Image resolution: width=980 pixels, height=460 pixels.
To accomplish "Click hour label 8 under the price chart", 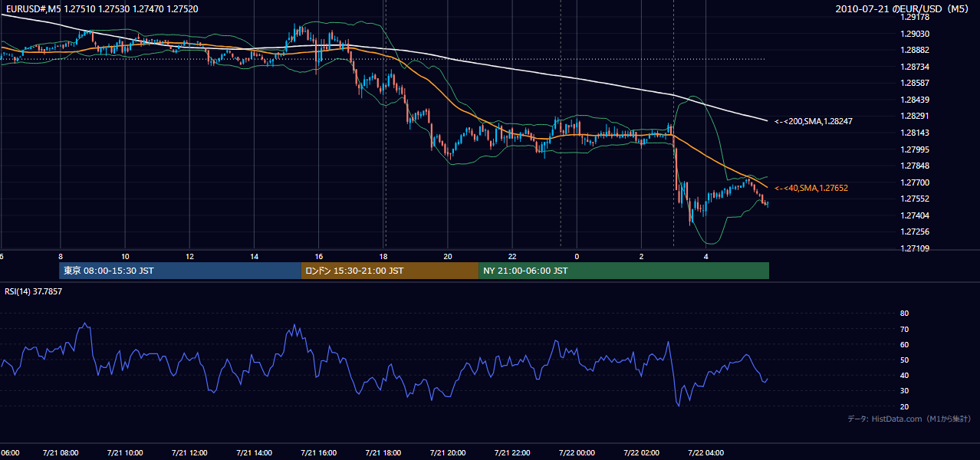I will point(61,256).
